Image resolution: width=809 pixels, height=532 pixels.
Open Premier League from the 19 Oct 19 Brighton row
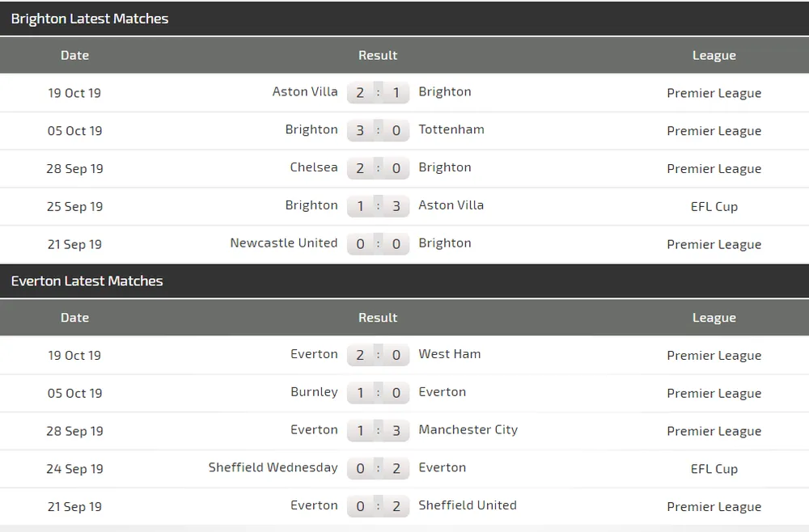click(714, 93)
